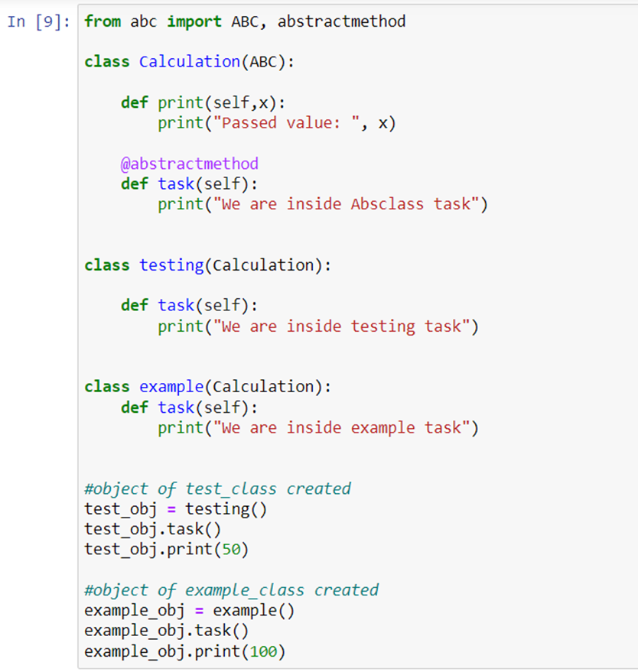Click the Absclass task print statement
638x672 pixels.
(323, 204)
